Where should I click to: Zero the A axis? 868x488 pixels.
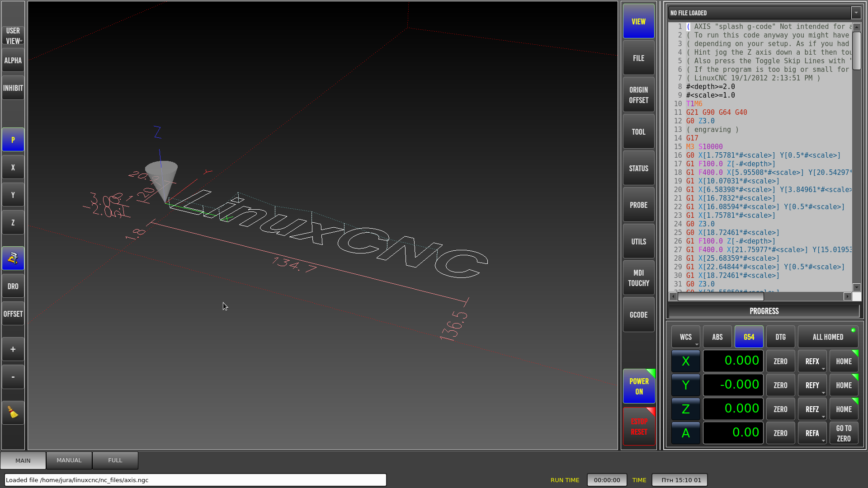click(x=780, y=433)
